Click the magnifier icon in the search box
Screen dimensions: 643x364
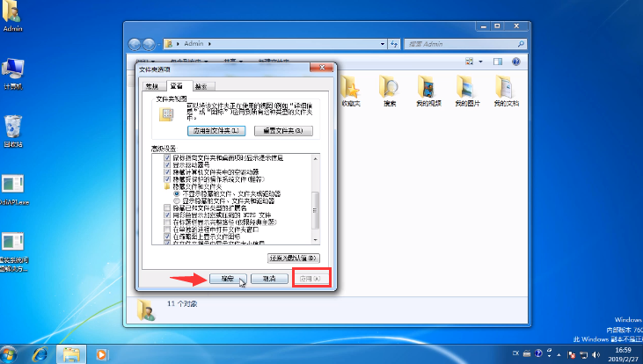point(521,44)
